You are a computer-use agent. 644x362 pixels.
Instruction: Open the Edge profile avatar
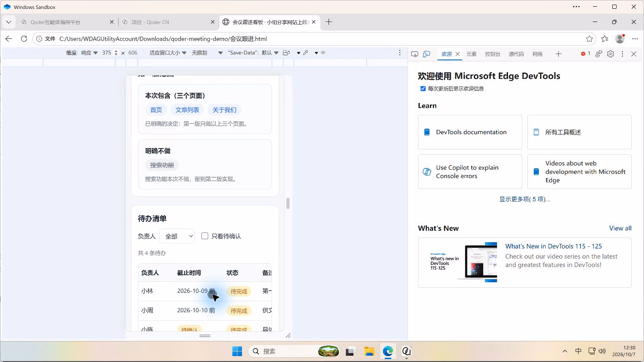coord(620,39)
